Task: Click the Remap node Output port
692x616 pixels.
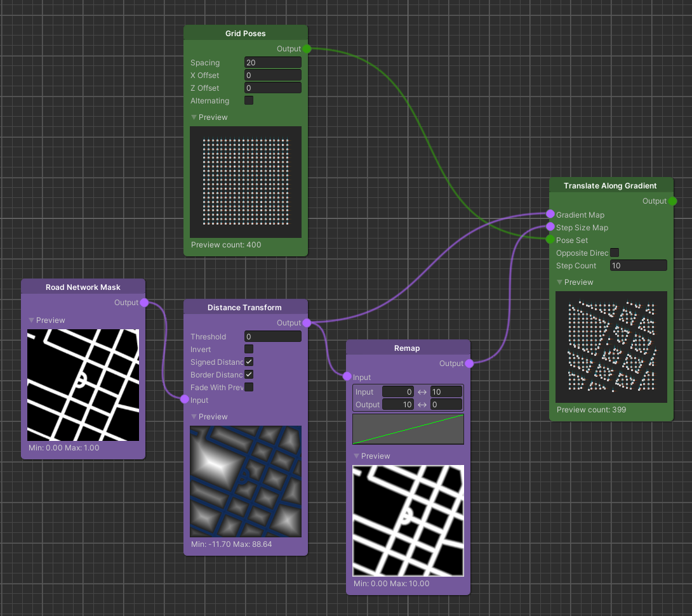Action: [x=469, y=364]
